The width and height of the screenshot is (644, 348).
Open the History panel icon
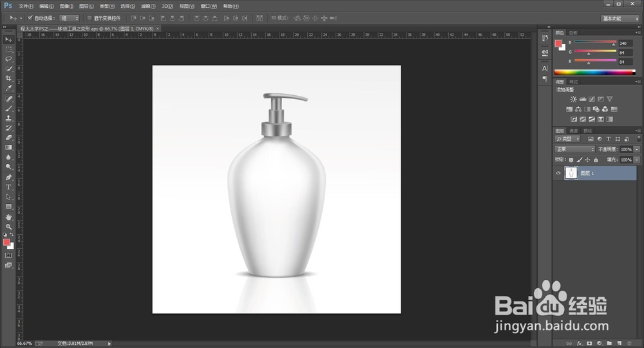click(545, 38)
